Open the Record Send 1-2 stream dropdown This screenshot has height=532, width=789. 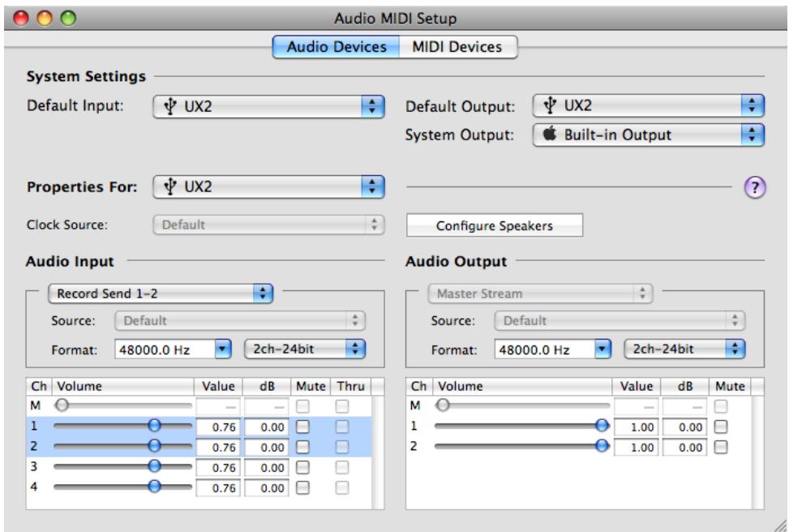(x=161, y=294)
